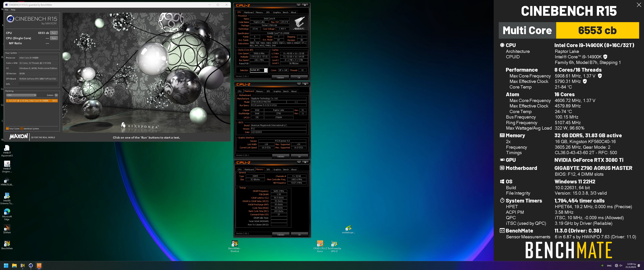
Task: Click the DRAM Frequency 3605.3 MHz value
Action: click(x=279, y=191)
